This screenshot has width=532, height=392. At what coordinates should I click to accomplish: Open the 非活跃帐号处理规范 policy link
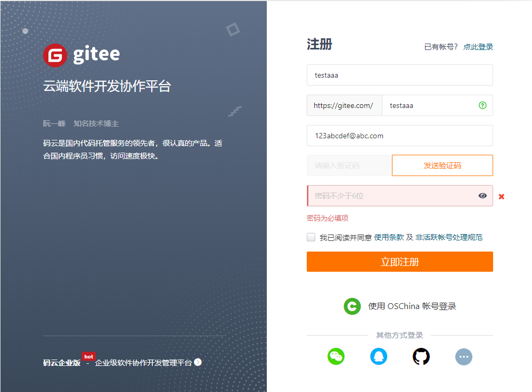(x=449, y=237)
